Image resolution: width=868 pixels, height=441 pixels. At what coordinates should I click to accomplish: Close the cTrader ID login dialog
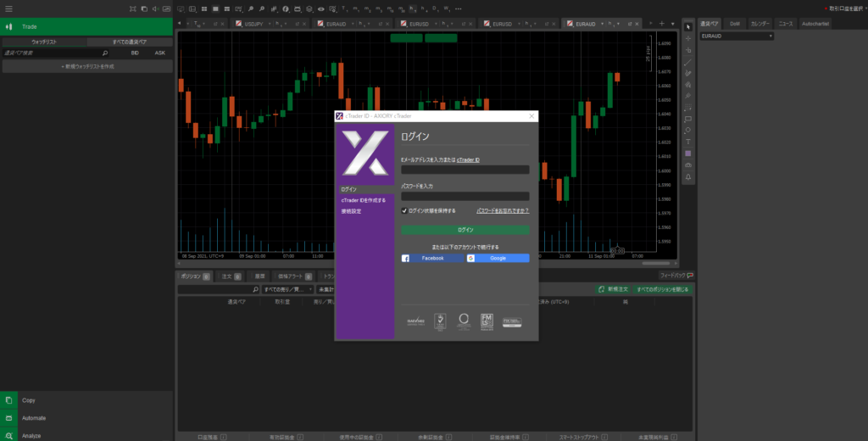click(x=531, y=116)
